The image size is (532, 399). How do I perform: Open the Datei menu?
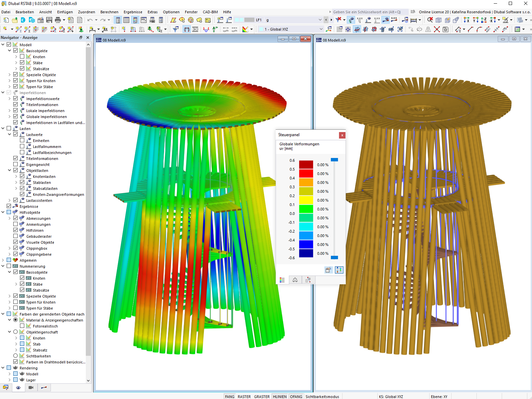[6, 12]
